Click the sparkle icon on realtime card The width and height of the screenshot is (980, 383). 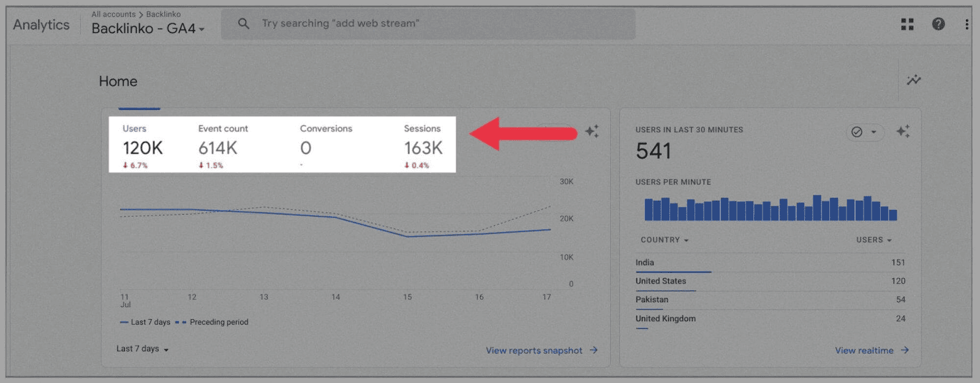(x=903, y=131)
